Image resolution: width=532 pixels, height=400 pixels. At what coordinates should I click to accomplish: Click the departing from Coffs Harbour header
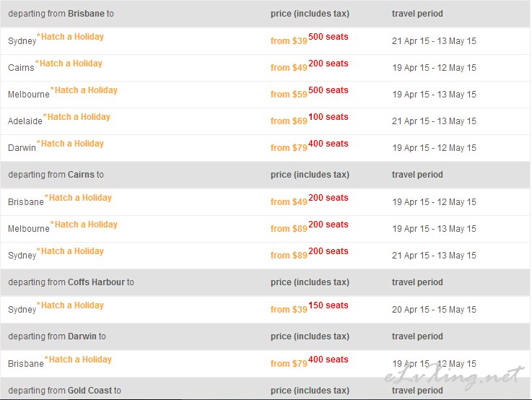tap(71, 282)
